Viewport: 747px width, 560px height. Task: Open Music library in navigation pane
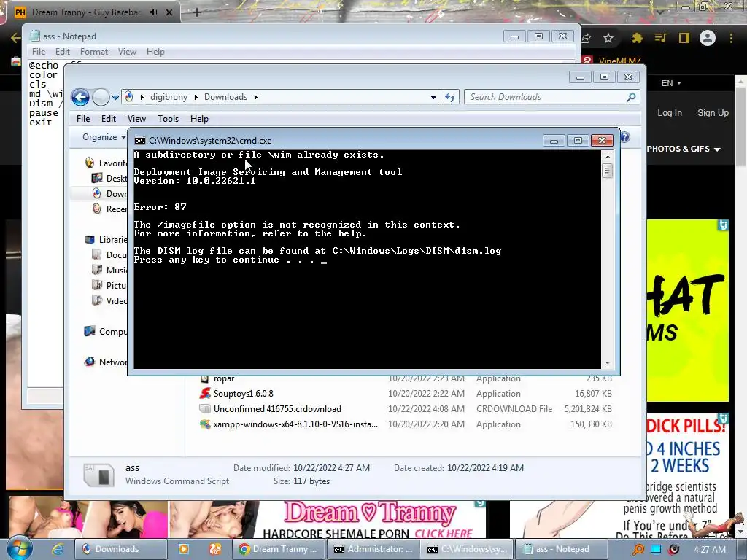coord(110,270)
